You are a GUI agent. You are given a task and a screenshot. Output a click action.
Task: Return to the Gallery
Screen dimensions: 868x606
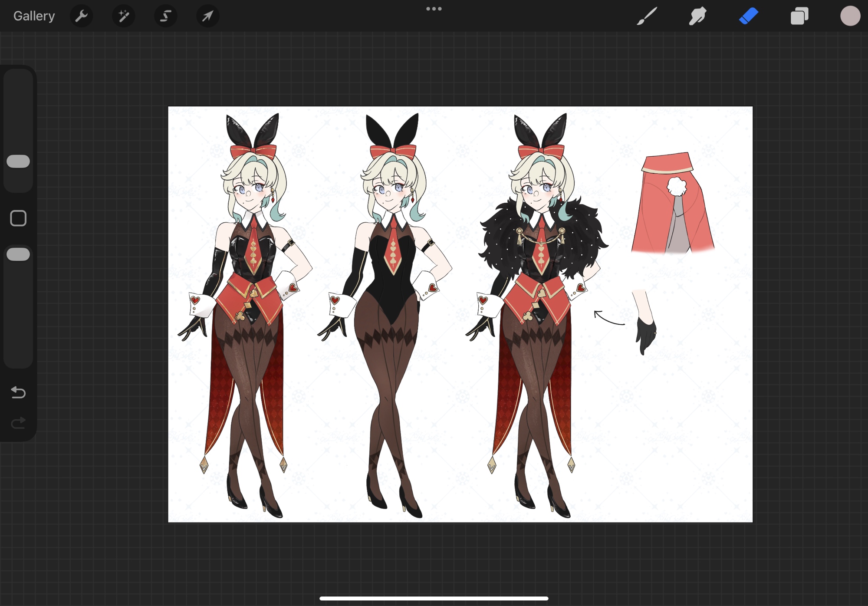[34, 16]
